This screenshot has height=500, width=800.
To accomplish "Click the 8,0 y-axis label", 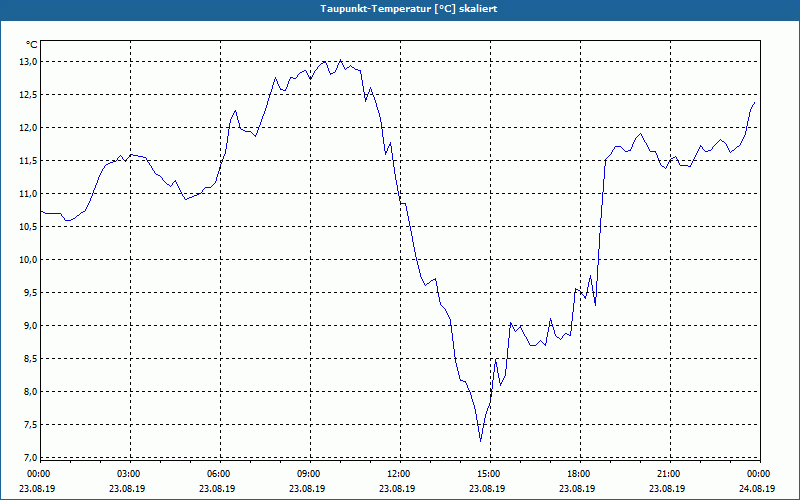I will pos(30,392).
